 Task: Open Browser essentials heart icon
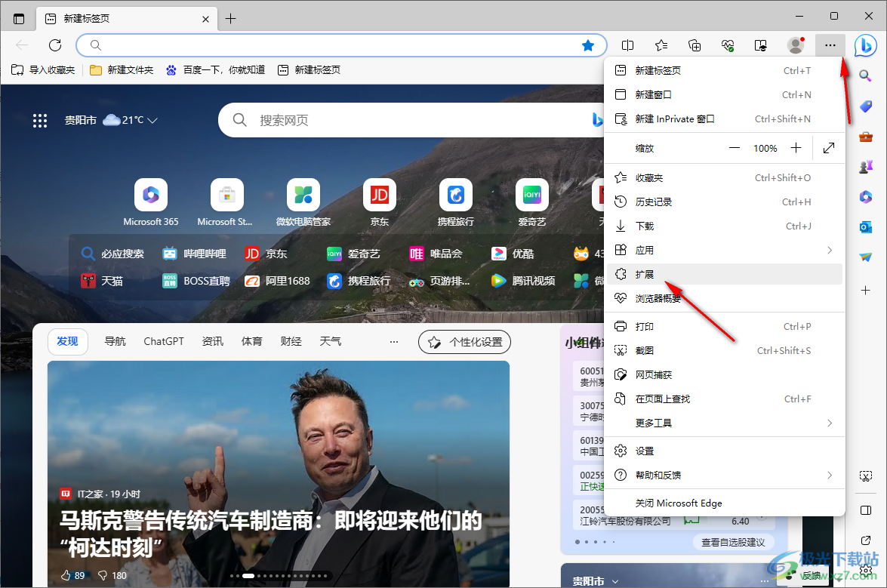coord(728,45)
